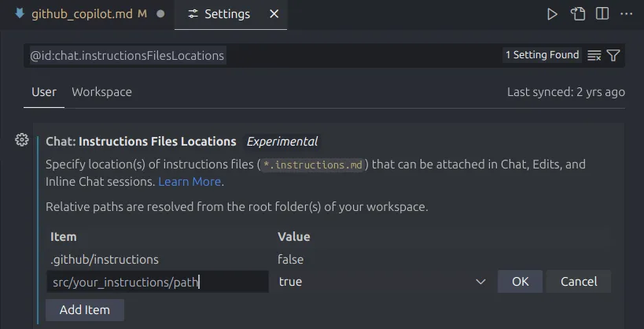Click Last synced: 2 yrs ago text
The height and width of the screenshot is (329, 644).
(x=566, y=92)
